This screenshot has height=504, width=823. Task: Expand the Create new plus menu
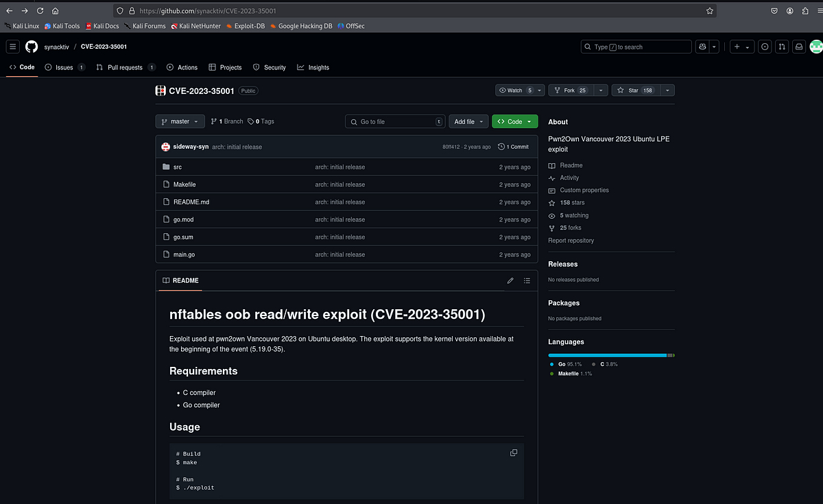click(x=741, y=47)
